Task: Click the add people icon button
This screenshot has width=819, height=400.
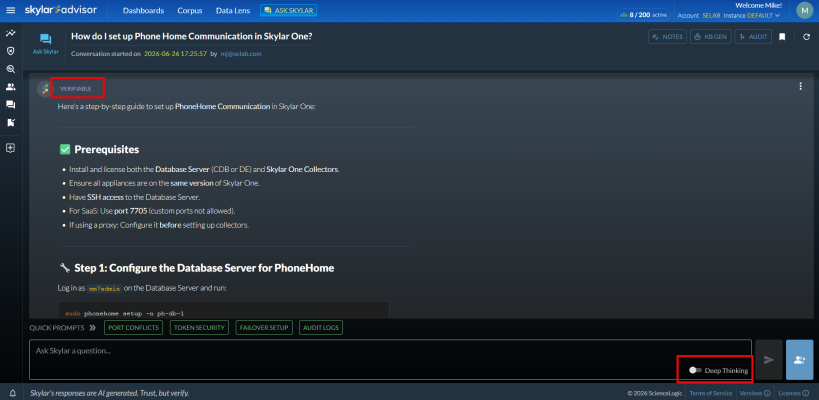Action: [799, 360]
